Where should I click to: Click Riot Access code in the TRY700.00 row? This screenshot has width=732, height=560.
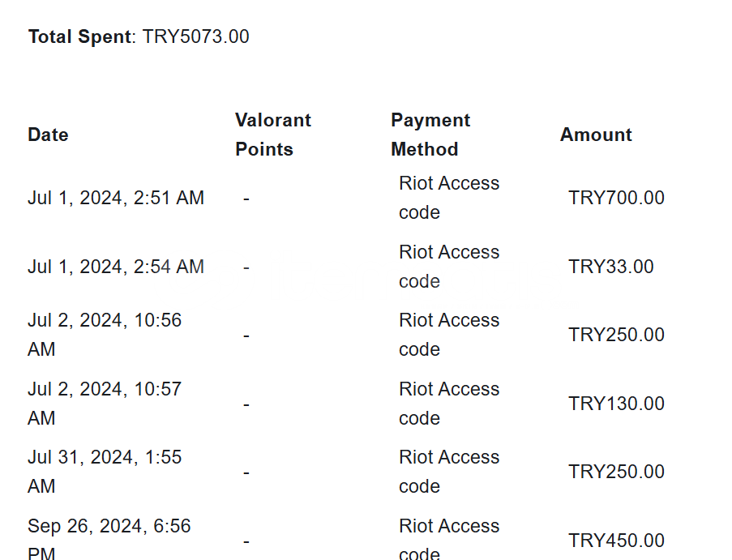[449, 198]
